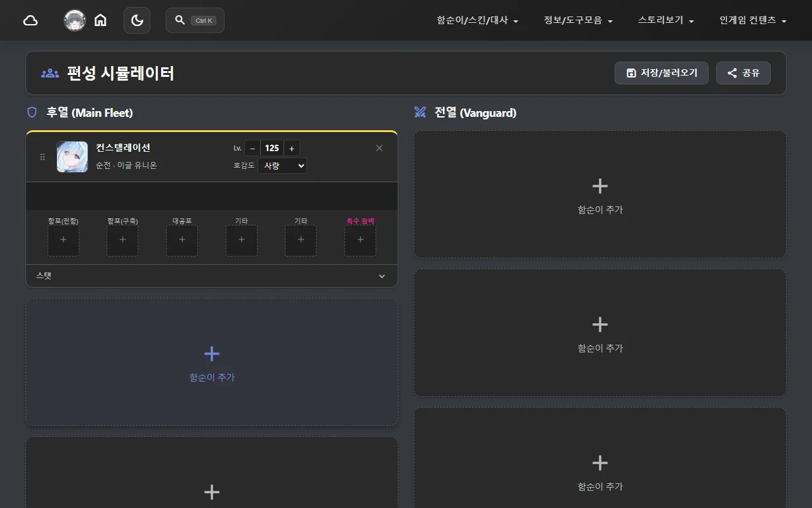Grab the drag handle on 컨스텔레이션 card
812x508 pixels.
[43, 157]
